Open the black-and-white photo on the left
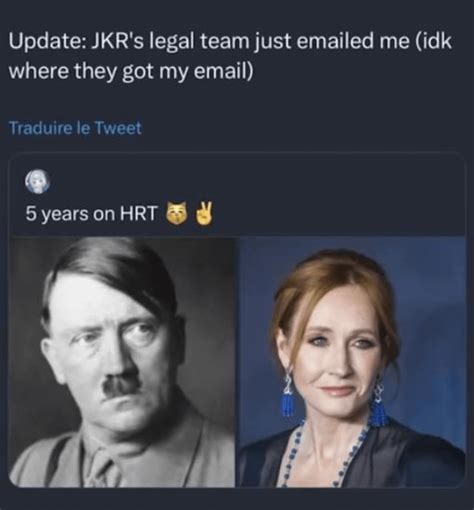 [122, 362]
